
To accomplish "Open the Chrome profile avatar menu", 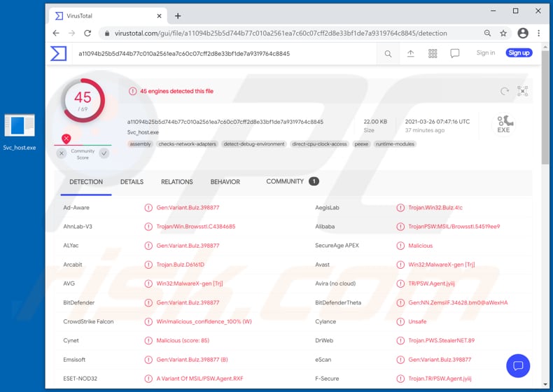I will pos(522,33).
